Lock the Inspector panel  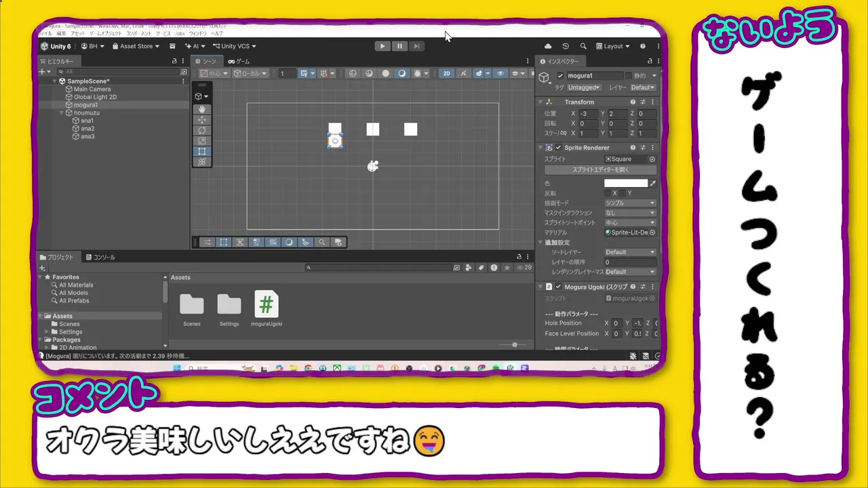click(x=650, y=61)
